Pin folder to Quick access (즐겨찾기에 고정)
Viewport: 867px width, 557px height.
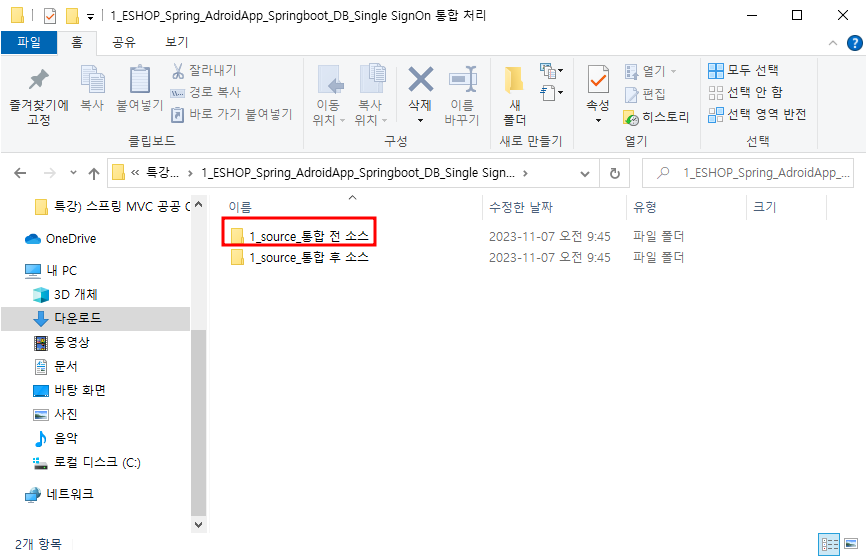tap(39, 96)
